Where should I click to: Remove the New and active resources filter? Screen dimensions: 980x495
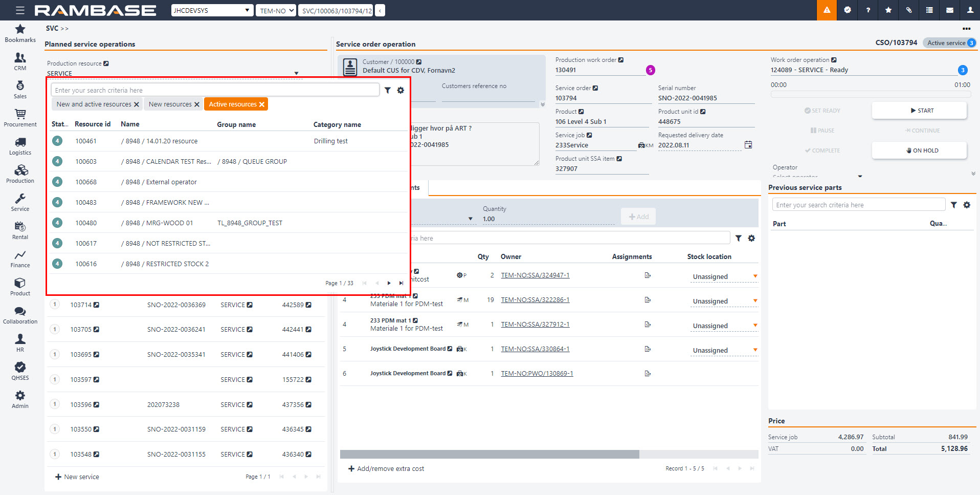[x=137, y=104]
